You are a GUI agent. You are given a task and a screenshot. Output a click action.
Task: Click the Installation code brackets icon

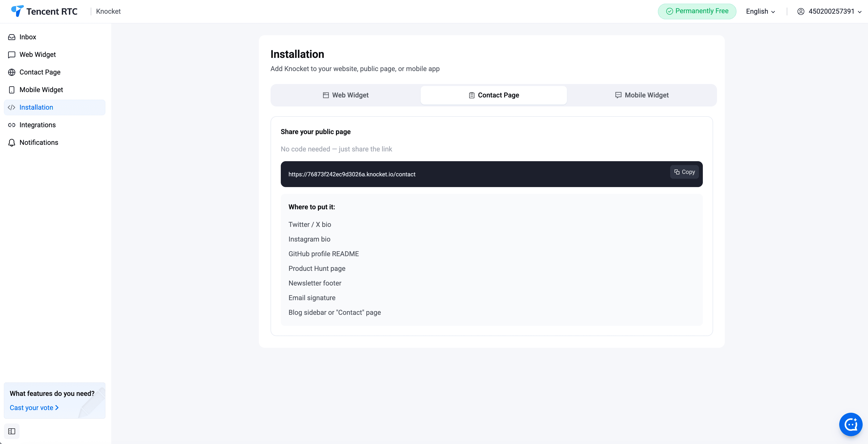coord(12,107)
